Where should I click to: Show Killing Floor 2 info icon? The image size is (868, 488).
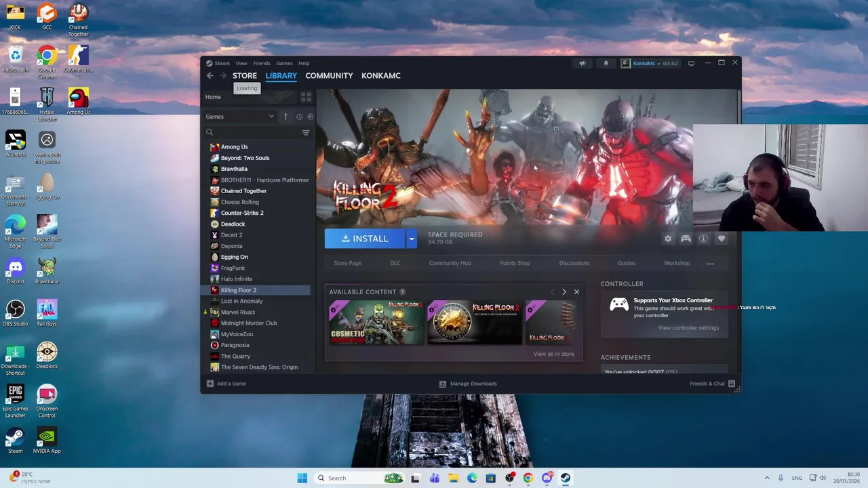(703, 239)
